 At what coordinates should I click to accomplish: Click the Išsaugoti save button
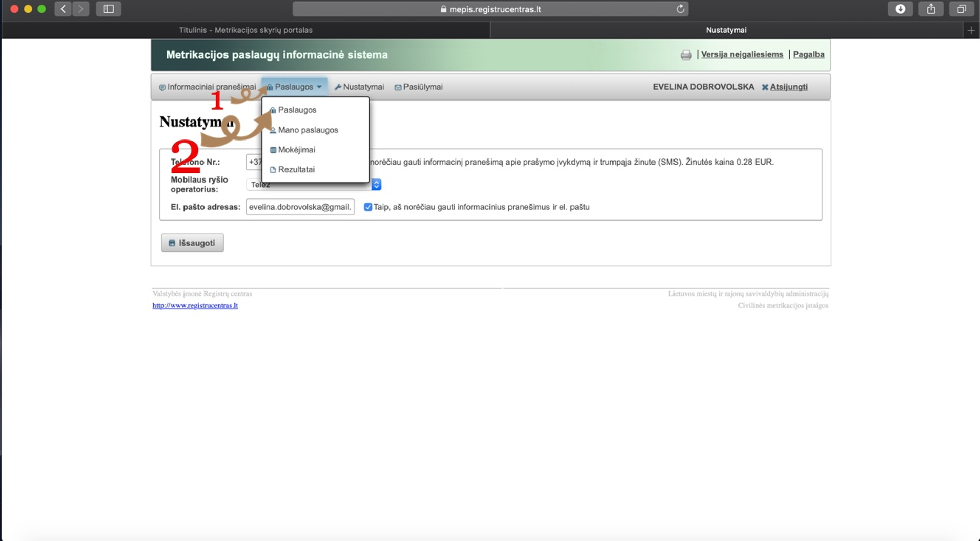[193, 243]
